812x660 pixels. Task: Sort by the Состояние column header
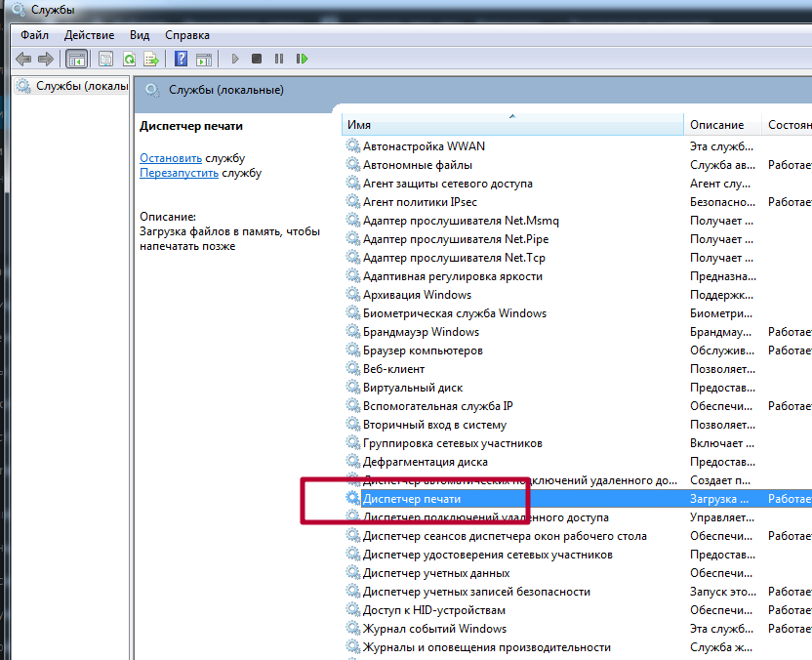point(788,125)
